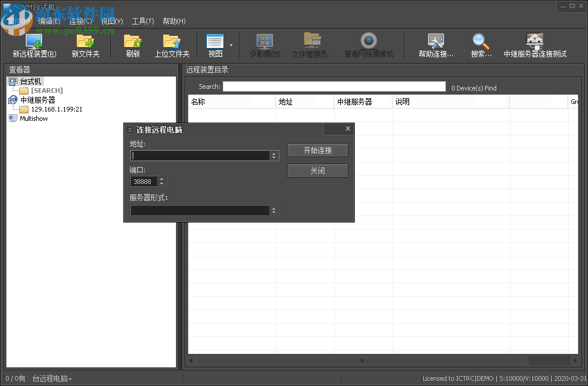Click the 上位文件夹 up-folder icon
Viewport: 588px width, 386px height.
coord(172,42)
